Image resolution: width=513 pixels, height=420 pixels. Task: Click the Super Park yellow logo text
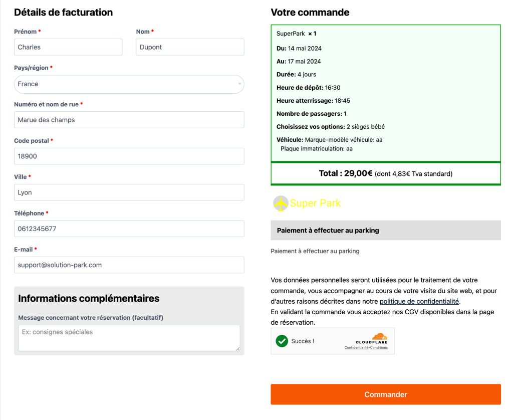click(315, 203)
